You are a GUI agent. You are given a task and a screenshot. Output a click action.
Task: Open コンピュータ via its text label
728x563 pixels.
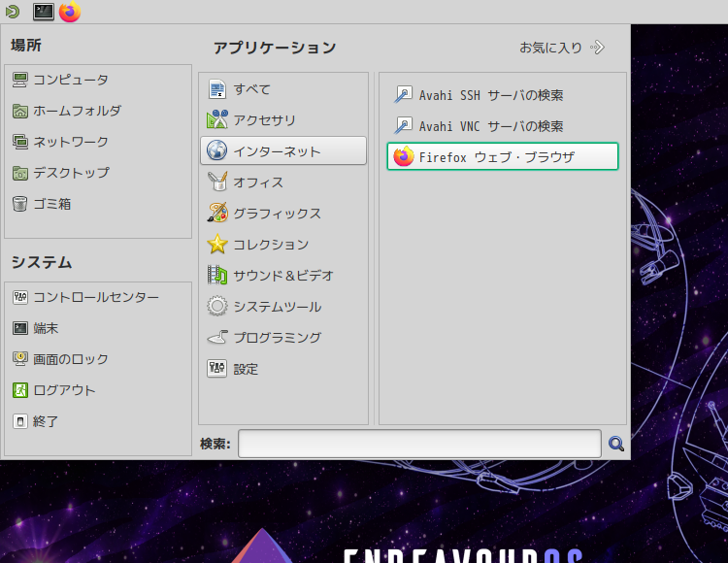pos(71,80)
